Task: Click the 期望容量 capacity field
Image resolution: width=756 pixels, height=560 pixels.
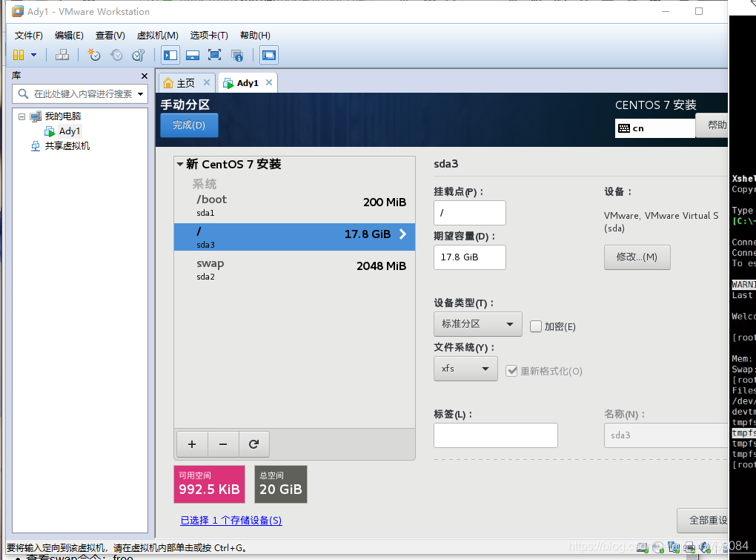Action: 470,257
